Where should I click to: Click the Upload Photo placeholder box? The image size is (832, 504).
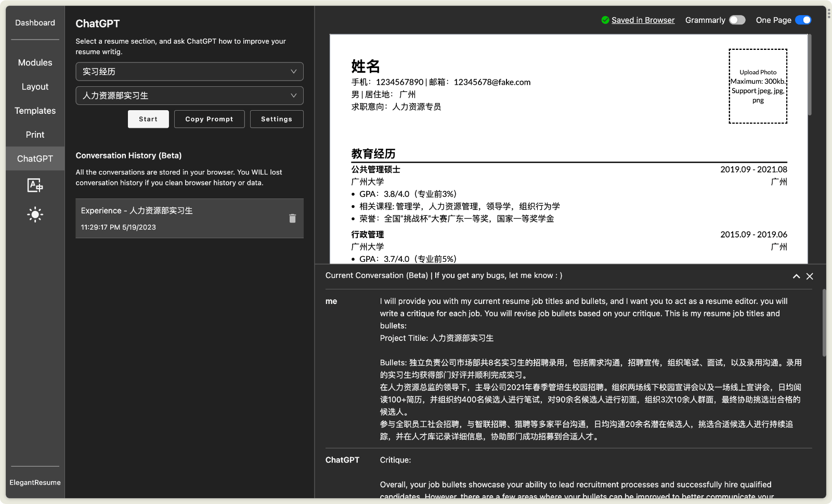[x=758, y=86]
